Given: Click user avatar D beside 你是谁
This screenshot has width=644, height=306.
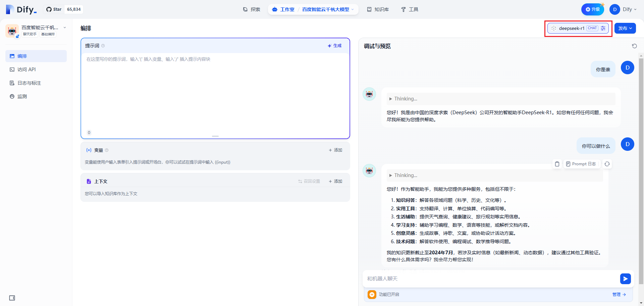Looking at the screenshot, I should (628, 68).
